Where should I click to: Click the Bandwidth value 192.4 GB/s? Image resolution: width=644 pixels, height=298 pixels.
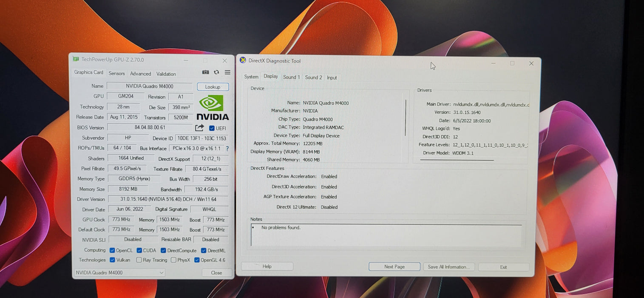(206, 189)
